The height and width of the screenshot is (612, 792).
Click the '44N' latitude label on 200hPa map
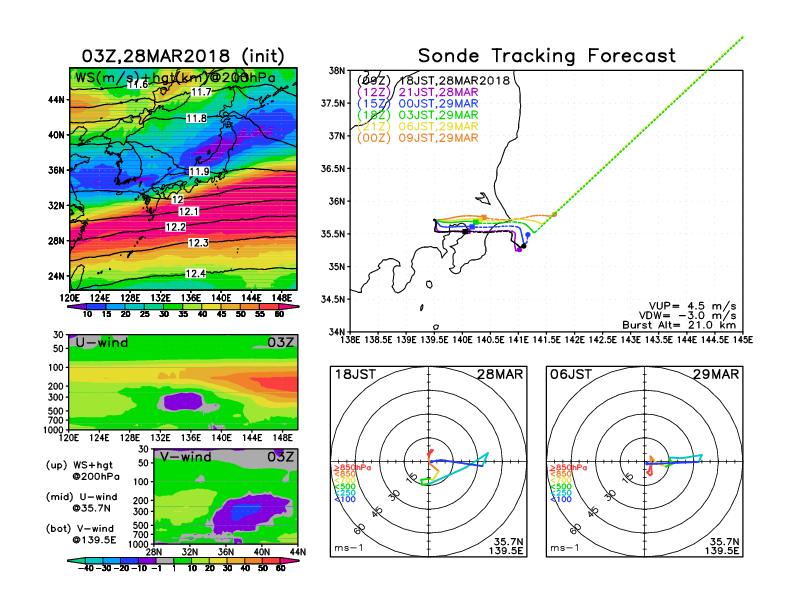tap(57, 100)
